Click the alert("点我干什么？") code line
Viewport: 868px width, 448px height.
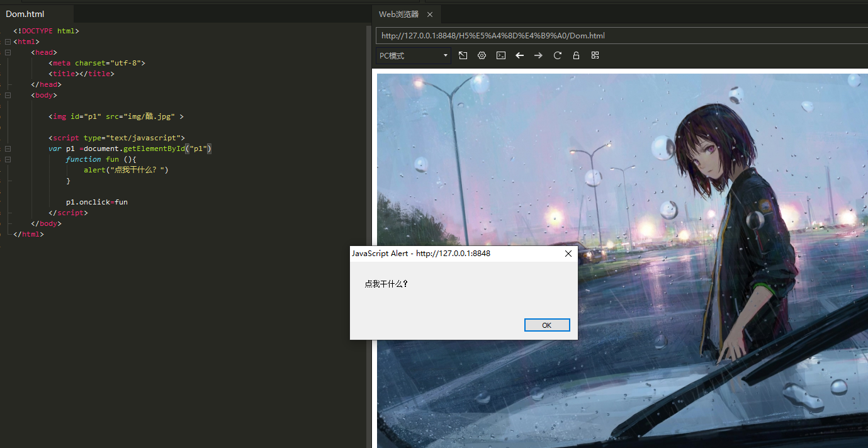126,170
